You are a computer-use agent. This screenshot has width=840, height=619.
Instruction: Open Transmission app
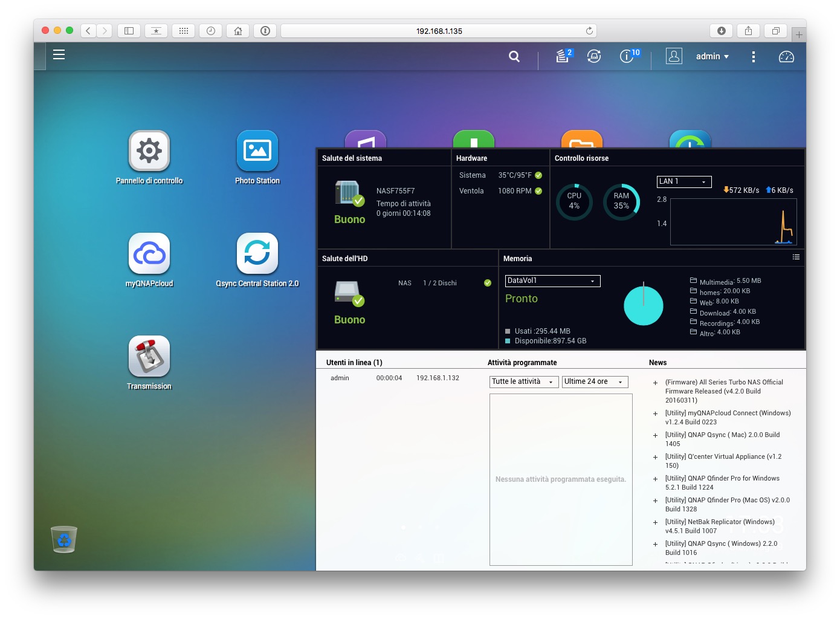coord(149,356)
